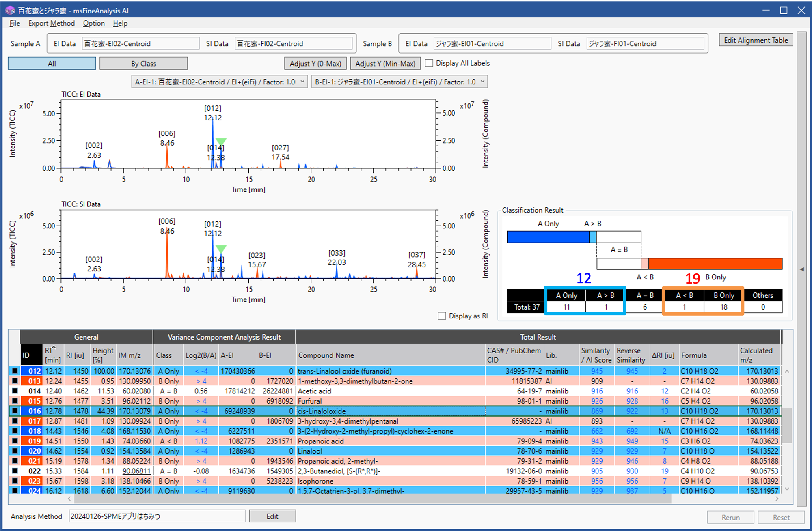Image resolution: width=812 pixels, height=531 pixels.
Task: Toggle the row checkbox for ID 012
Action: (x=15, y=371)
